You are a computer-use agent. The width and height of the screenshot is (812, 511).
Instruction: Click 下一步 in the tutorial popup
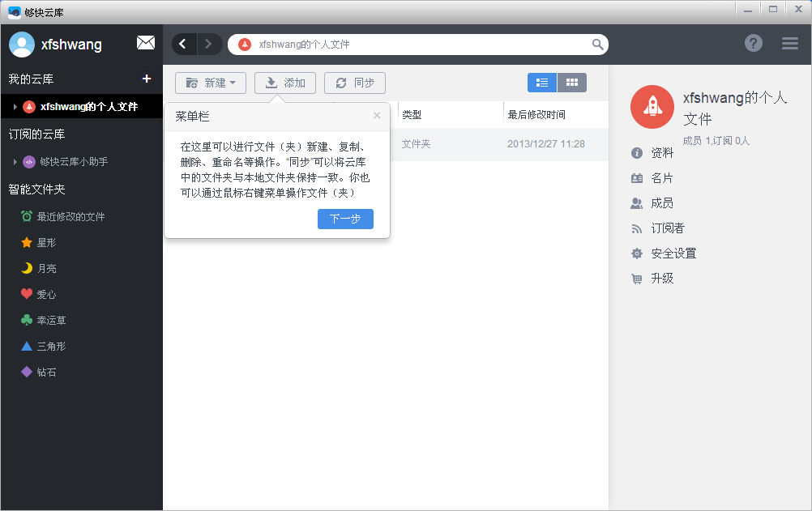pyautogui.click(x=345, y=219)
